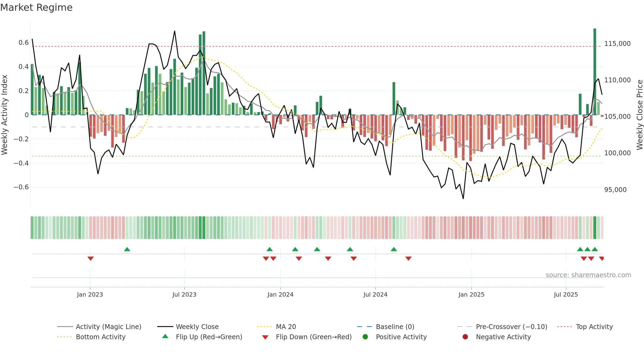644x362 pixels.
Task: Select the green flip-up triangle in May 2024
Action: 350,249
